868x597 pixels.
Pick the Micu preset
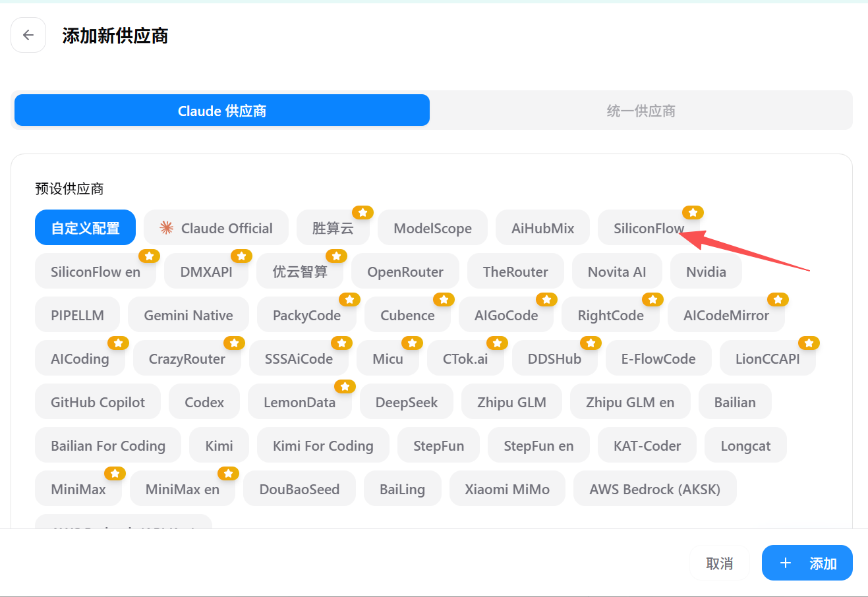388,358
